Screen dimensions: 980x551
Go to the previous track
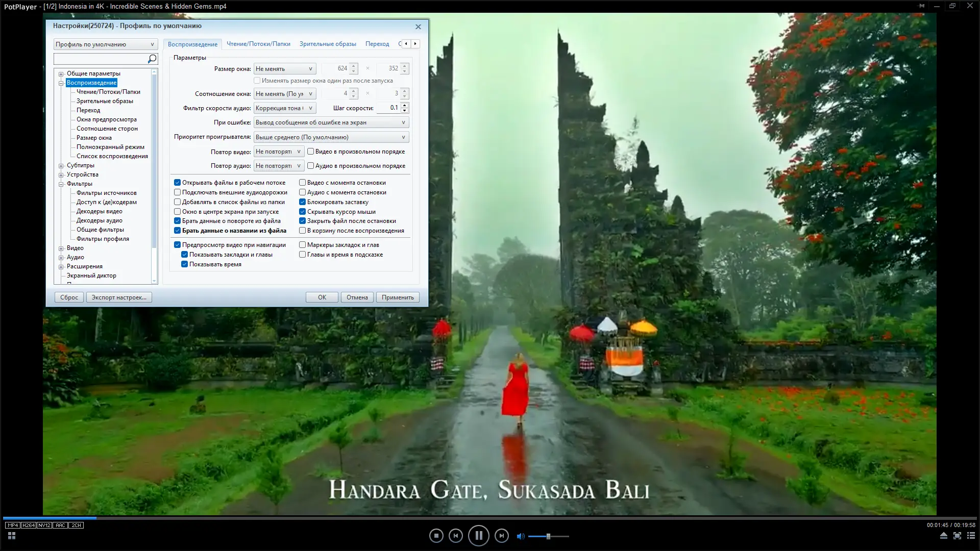pyautogui.click(x=455, y=536)
